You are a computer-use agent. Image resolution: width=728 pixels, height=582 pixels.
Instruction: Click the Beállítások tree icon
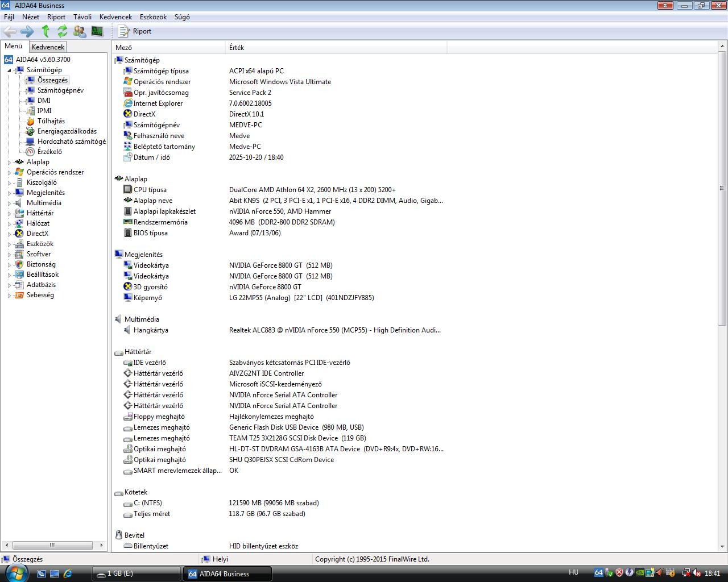[19, 275]
